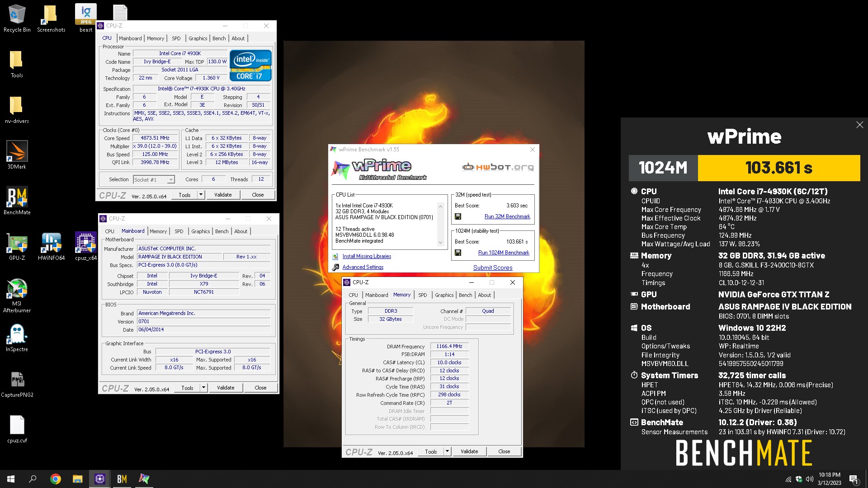Open the Recycle Bin desktop icon
The width and height of the screenshot is (868, 488).
(17, 18)
